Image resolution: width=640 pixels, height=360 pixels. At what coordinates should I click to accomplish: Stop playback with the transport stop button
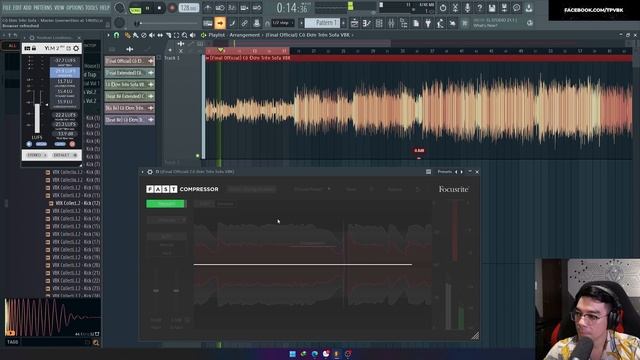160,8
